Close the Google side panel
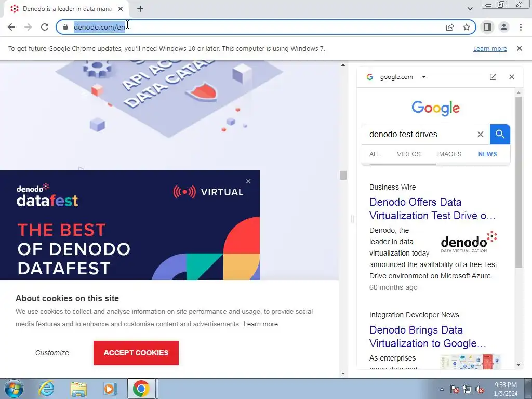The height and width of the screenshot is (399, 532). (512, 77)
